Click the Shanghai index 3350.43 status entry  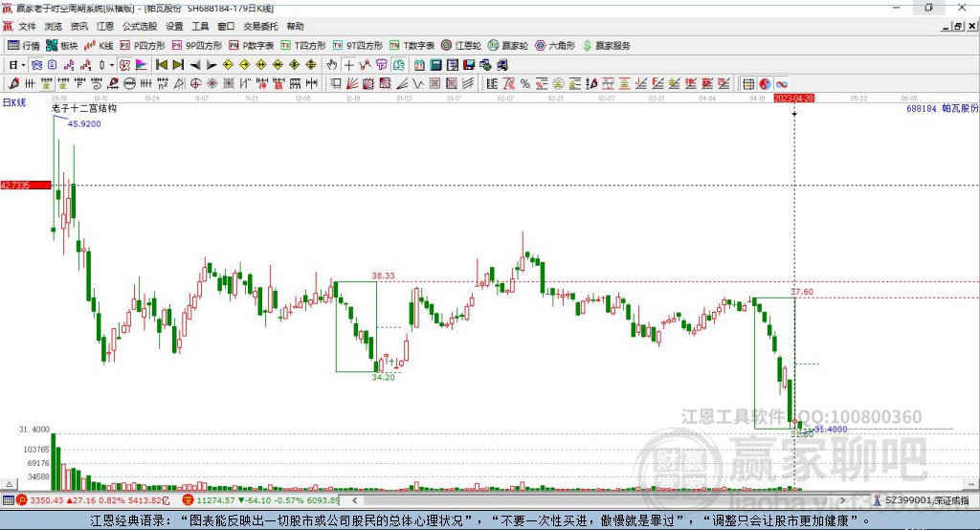[x=93, y=500]
